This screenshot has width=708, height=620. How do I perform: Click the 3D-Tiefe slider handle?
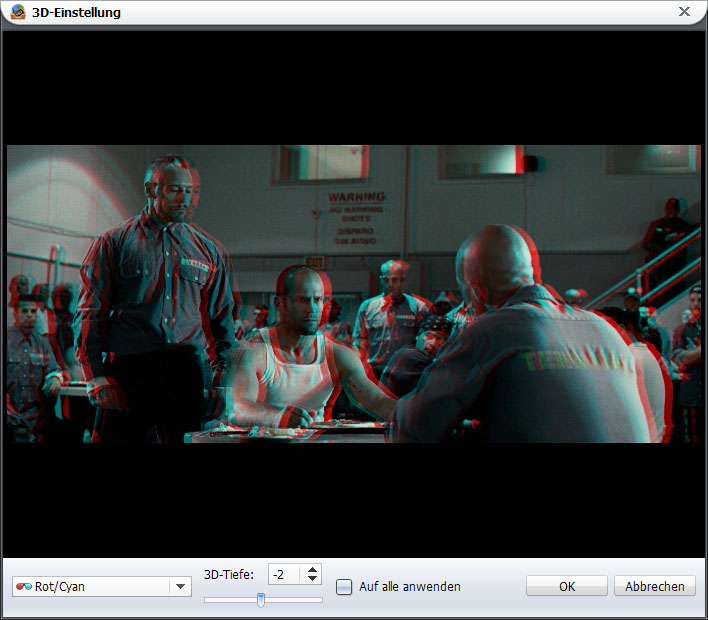261,600
